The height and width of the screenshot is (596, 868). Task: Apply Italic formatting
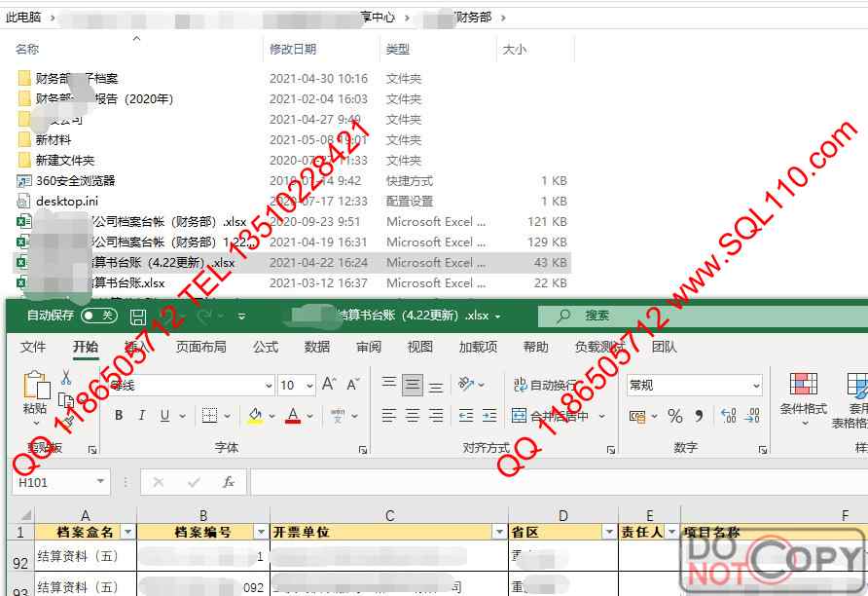coord(142,416)
